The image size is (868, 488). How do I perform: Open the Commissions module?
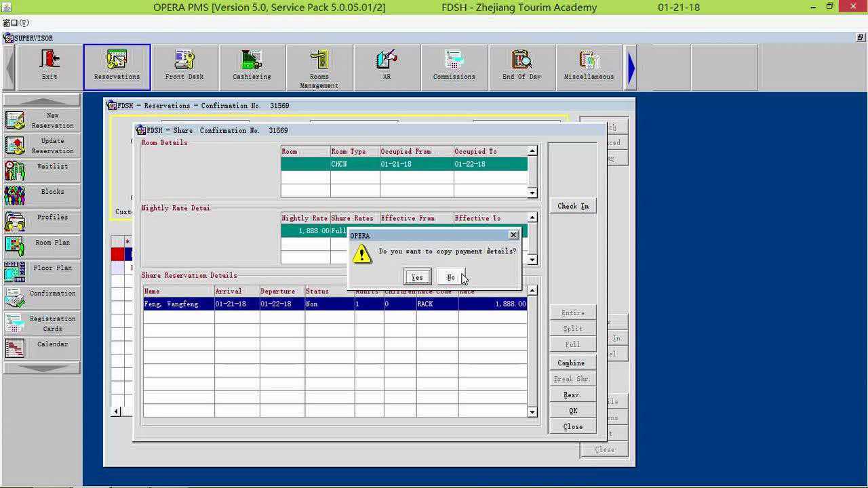[454, 66]
